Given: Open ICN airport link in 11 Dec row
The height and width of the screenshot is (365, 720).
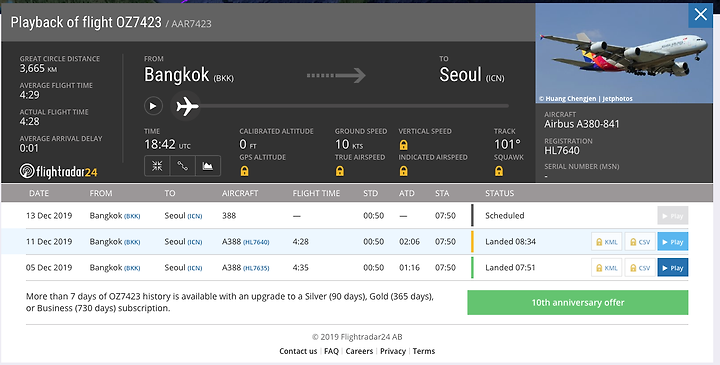Looking at the screenshot, I should [195, 242].
